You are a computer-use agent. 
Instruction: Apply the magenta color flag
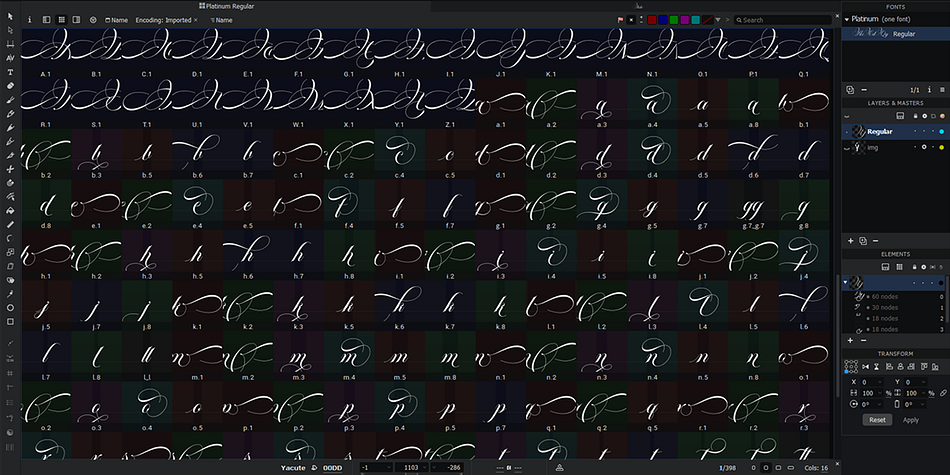pyautogui.click(x=685, y=20)
